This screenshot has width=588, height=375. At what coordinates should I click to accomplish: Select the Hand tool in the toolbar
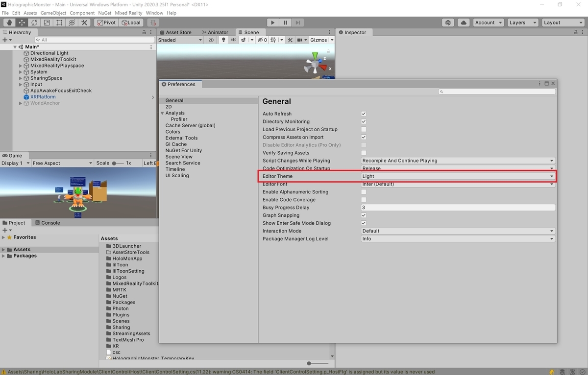(x=9, y=23)
